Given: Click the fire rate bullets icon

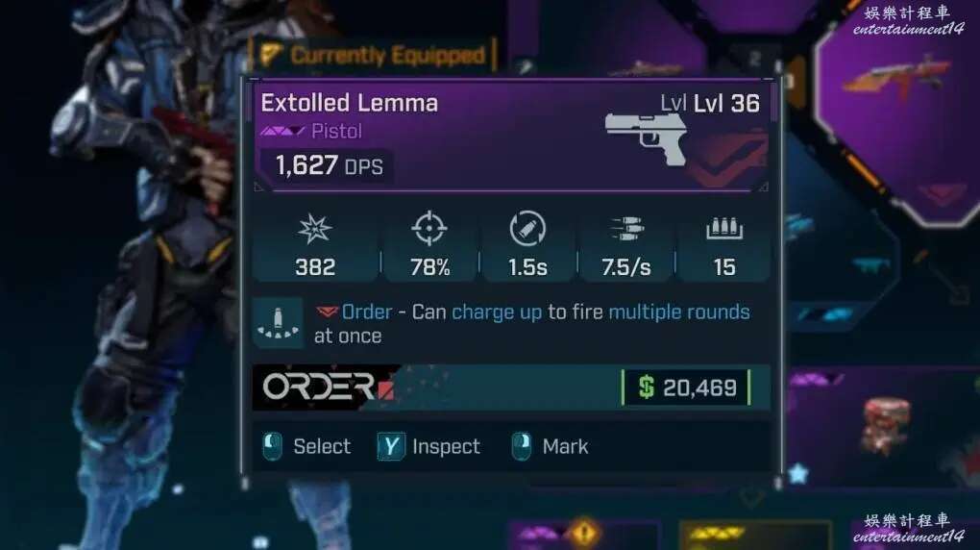Looking at the screenshot, I should tap(625, 229).
